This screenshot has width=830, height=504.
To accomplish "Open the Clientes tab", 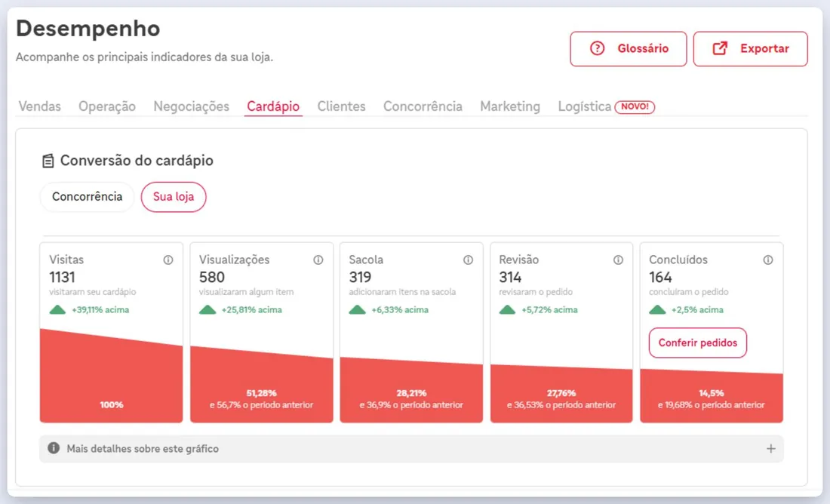I will tap(341, 106).
